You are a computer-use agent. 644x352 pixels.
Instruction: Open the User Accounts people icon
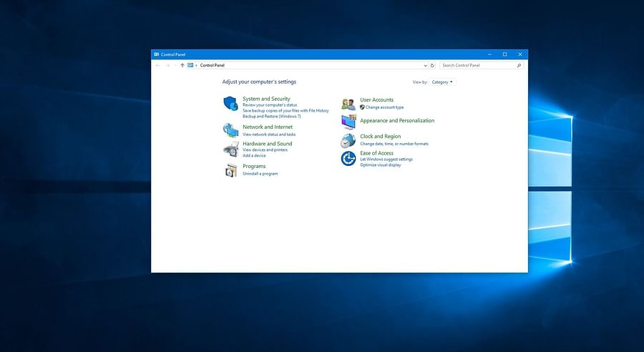point(348,104)
